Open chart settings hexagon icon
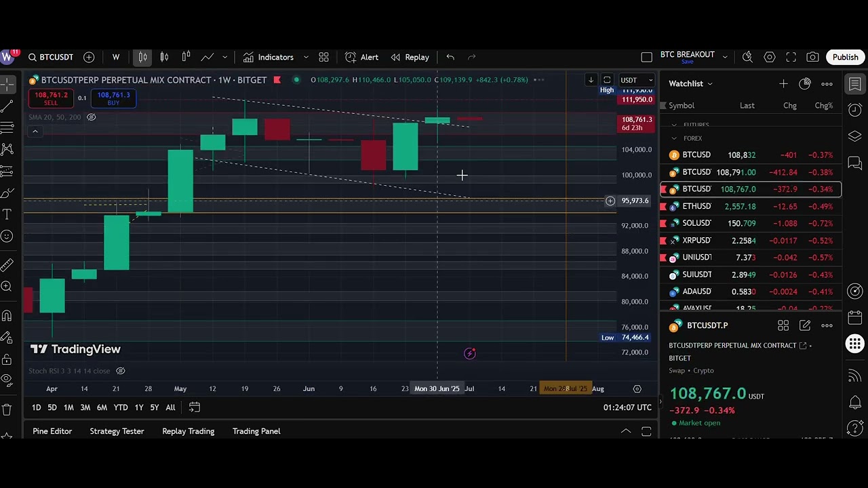This screenshot has width=868, height=488. tap(770, 58)
